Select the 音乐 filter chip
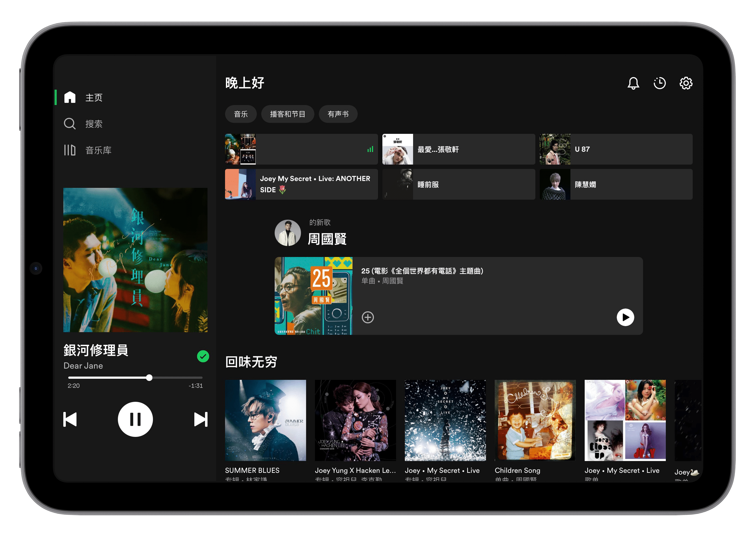 (241, 114)
